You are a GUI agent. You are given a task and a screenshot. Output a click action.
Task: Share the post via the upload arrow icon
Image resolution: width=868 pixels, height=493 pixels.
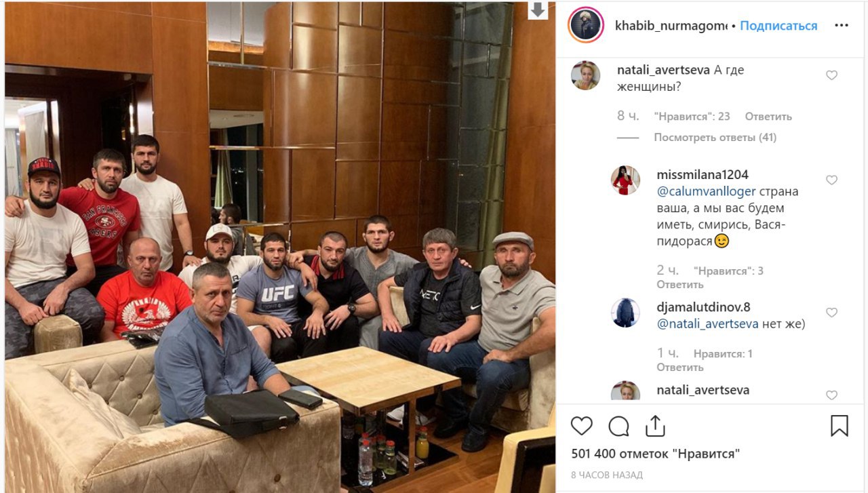(655, 425)
